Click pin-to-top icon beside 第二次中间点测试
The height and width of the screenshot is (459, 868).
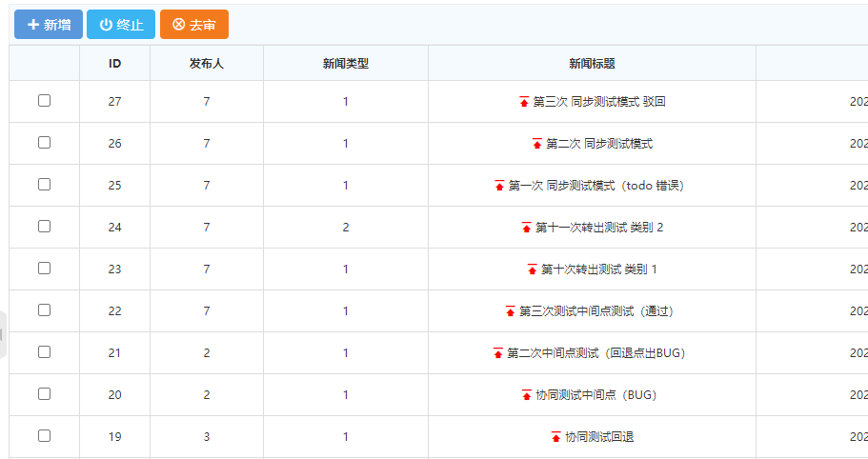(x=498, y=353)
